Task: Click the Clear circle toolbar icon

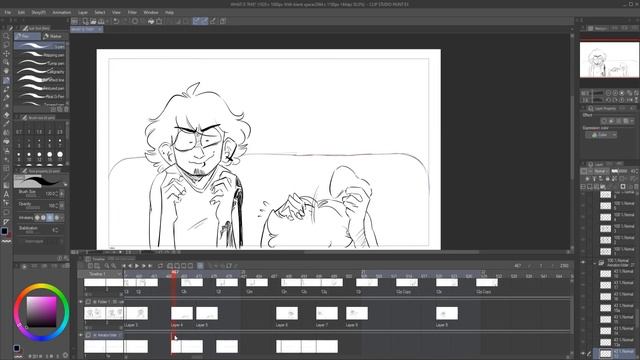Action: (x=135, y=21)
